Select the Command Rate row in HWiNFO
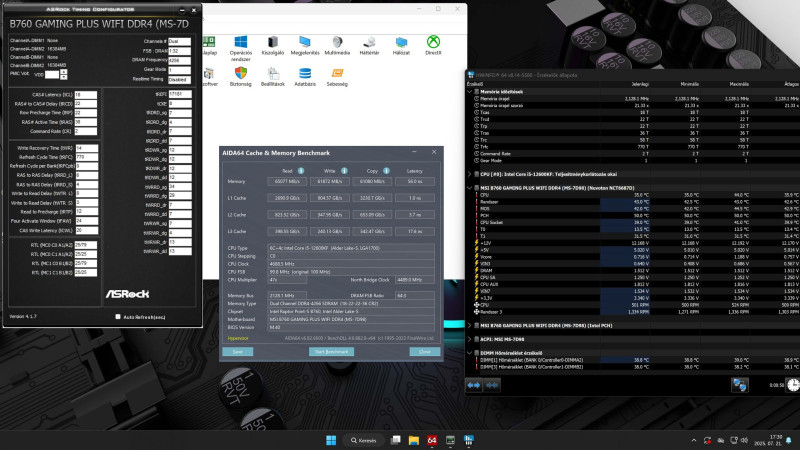This screenshot has height=450, width=800. pyautogui.click(x=633, y=154)
